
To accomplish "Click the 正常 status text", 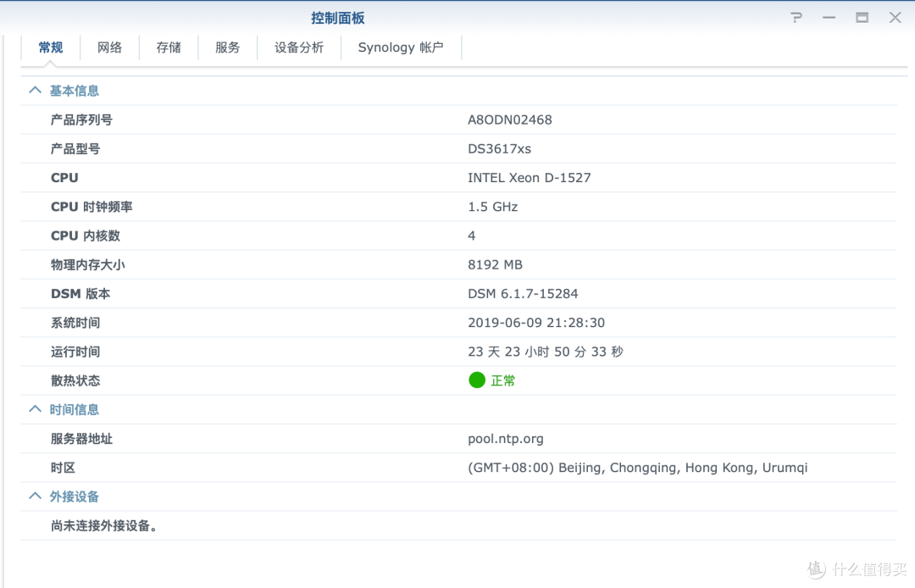I will (x=503, y=381).
